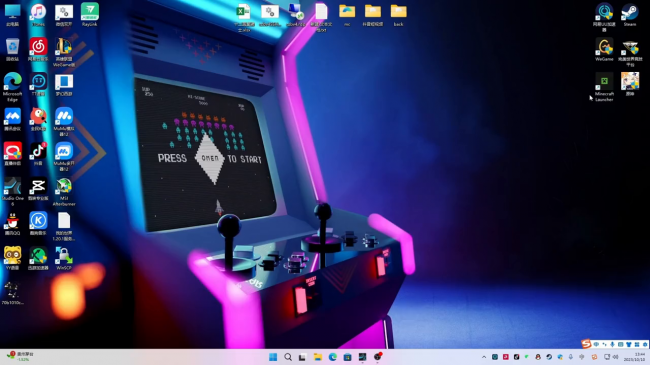Click QQ penguin icon in system tray

click(x=538, y=357)
